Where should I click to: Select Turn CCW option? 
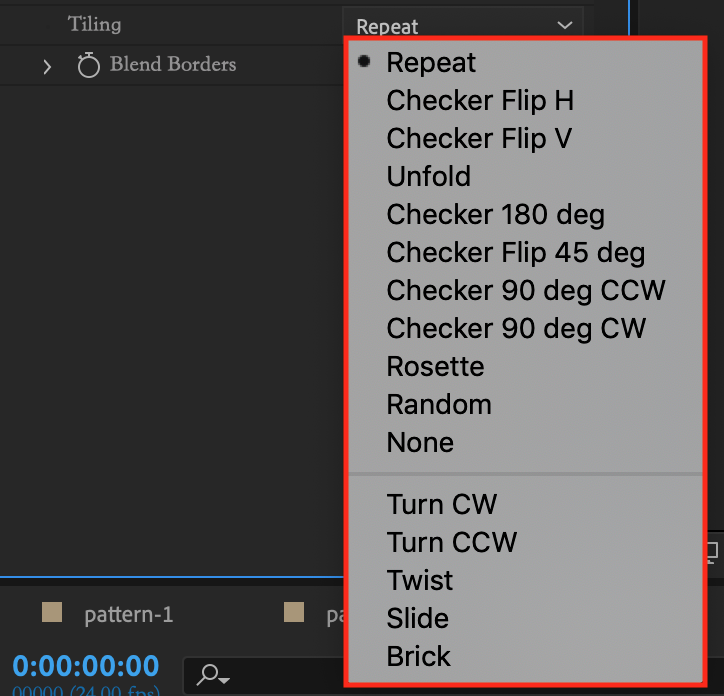[451, 543]
